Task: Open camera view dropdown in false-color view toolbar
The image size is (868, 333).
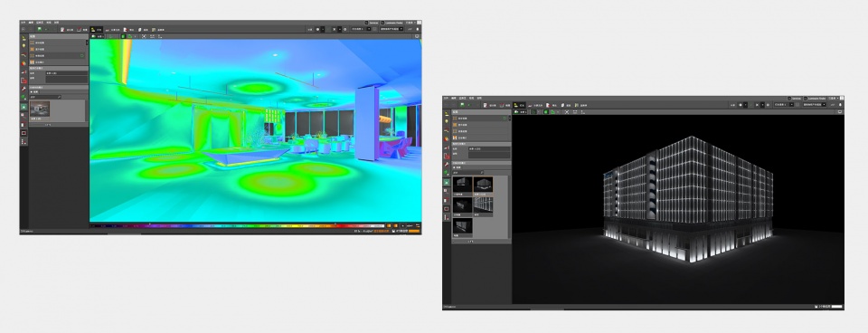Action: tap(98, 36)
